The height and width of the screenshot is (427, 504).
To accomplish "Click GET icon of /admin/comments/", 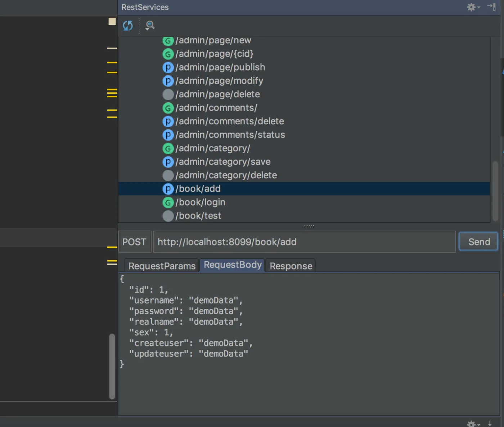I will pyautogui.click(x=168, y=108).
